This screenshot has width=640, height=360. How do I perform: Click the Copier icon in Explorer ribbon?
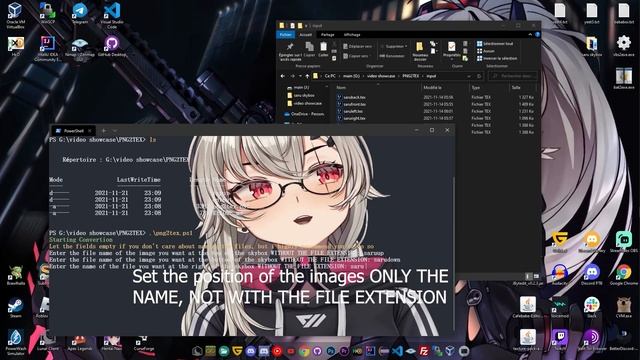[x=309, y=49]
